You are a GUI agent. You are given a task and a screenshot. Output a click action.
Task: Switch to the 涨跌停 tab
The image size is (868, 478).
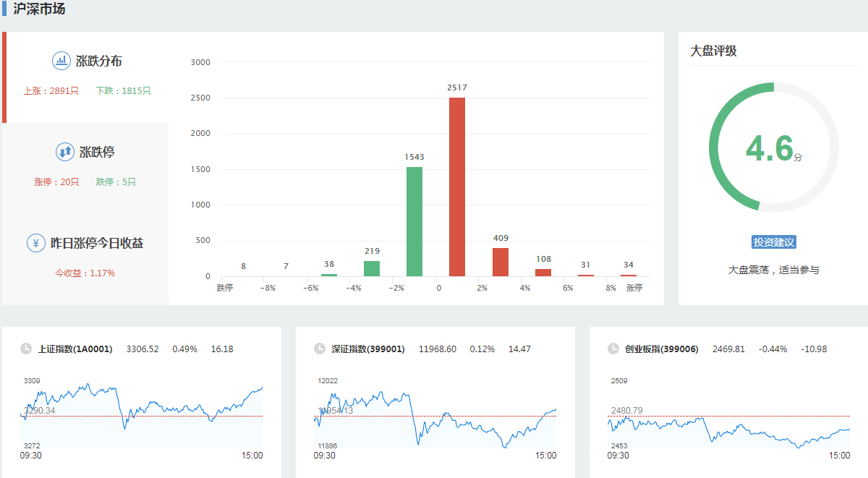(97, 153)
